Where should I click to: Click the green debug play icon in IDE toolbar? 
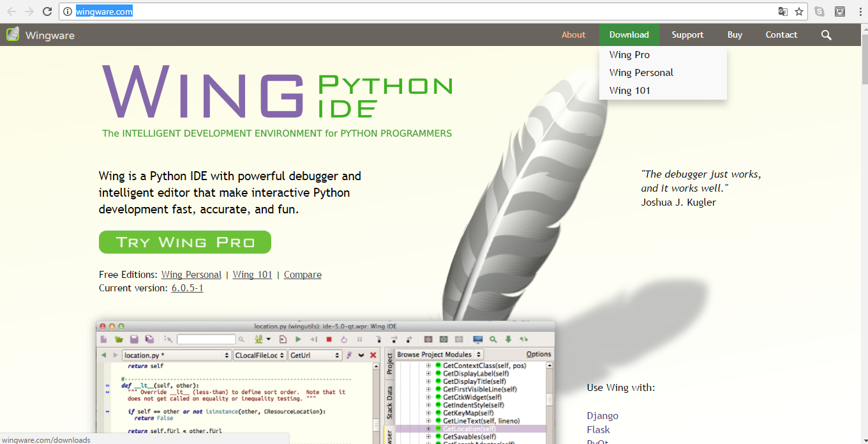click(x=298, y=339)
